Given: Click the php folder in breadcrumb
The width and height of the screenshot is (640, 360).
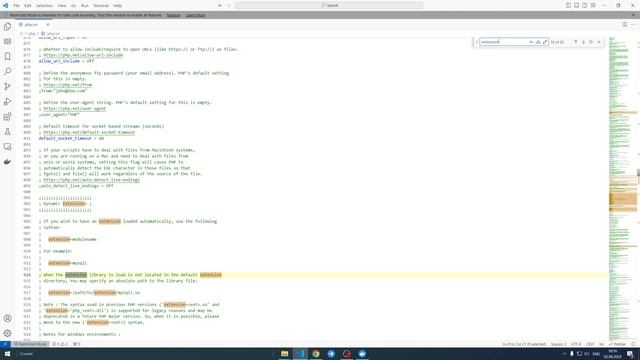Looking at the screenshot, I should pyautogui.click(x=32, y=33).
